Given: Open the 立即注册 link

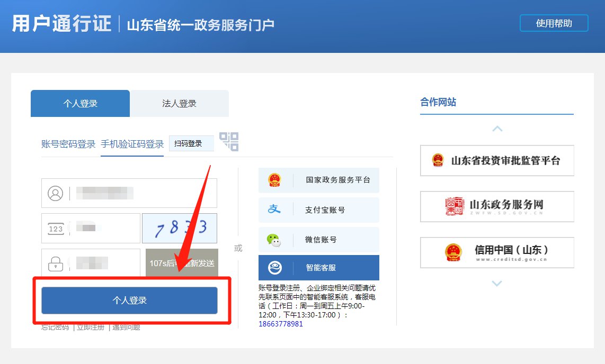Looking at the screenshot, I should (91, 327).
